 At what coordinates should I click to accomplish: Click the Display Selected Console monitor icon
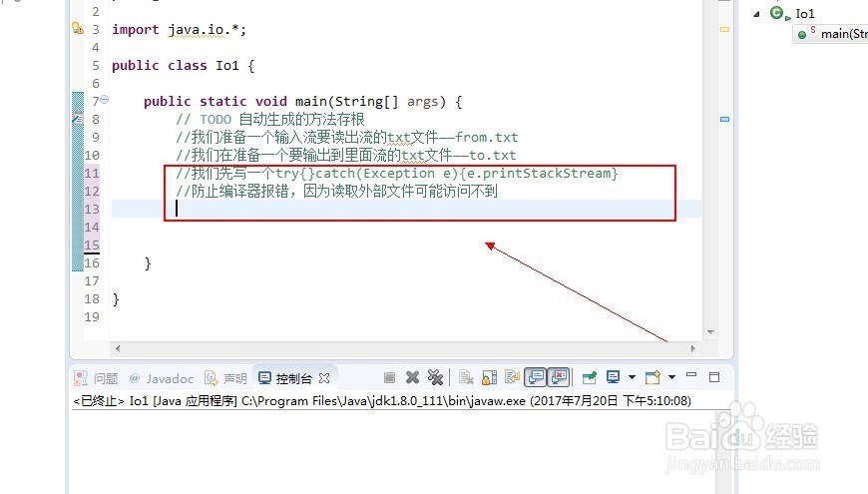pyautogui.click(x=613, y=377)
